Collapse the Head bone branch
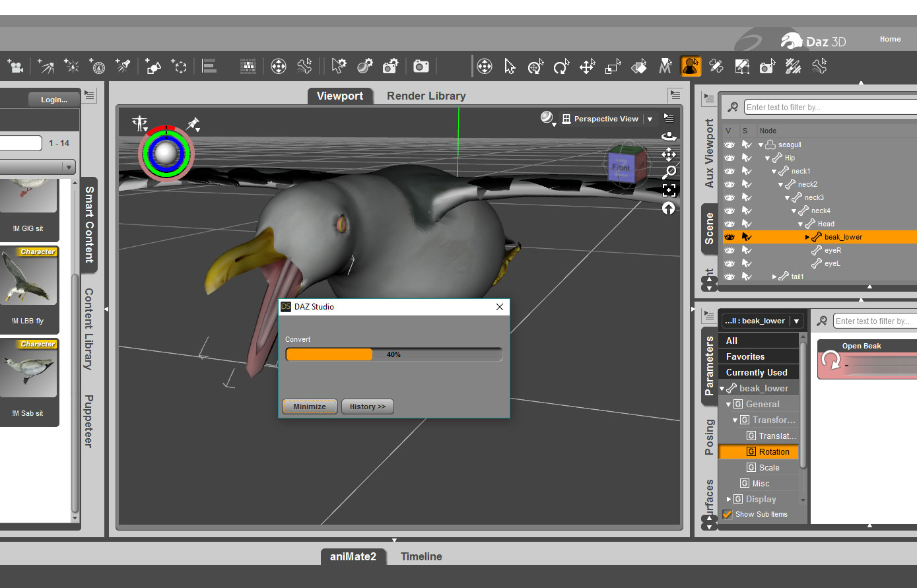Screen dimensions: 917x588 800,224
